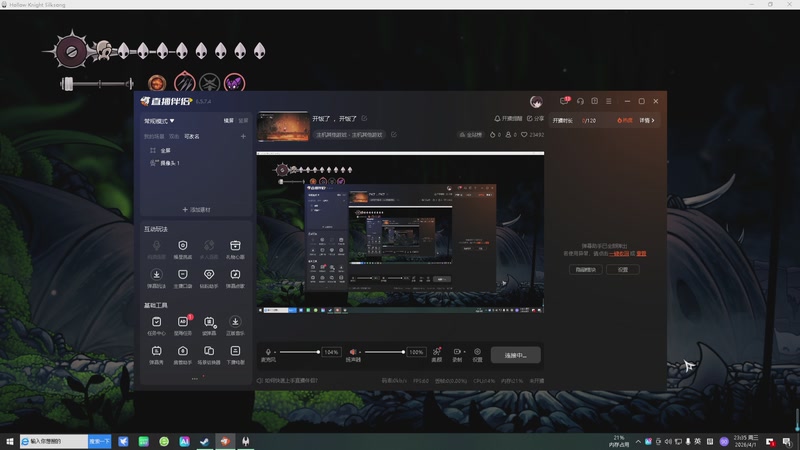Open the download-arrow 弹幕 tool in 互动玩法
800x450 pixels.
(x=157, y=278)
